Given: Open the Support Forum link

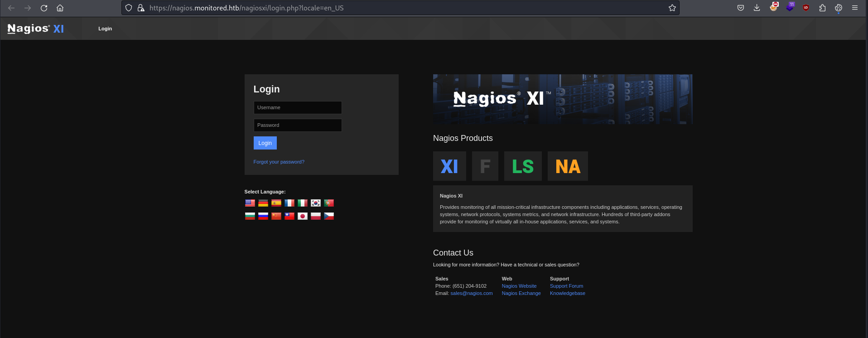Looking at the screenshot, I should [x=567, y=286].
